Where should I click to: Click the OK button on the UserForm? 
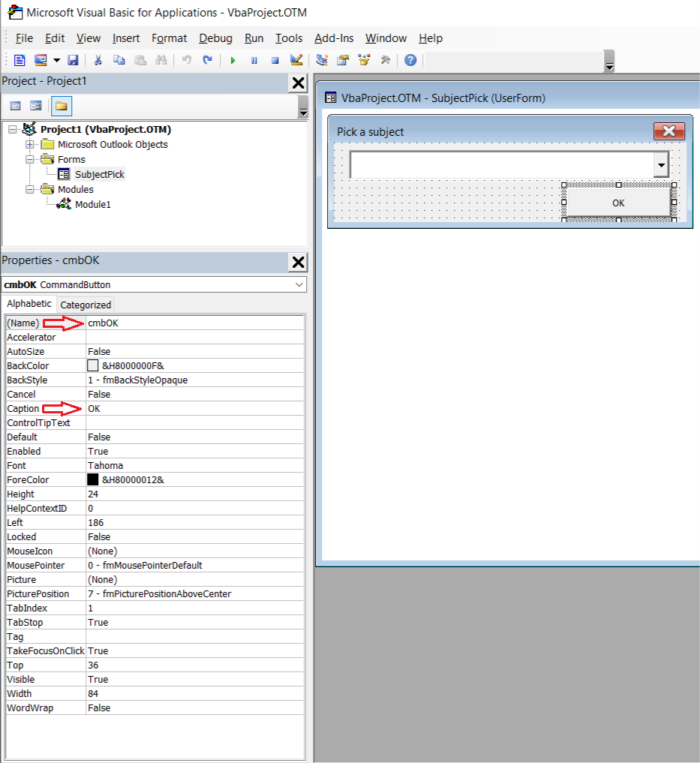click(x=618, y=203)
